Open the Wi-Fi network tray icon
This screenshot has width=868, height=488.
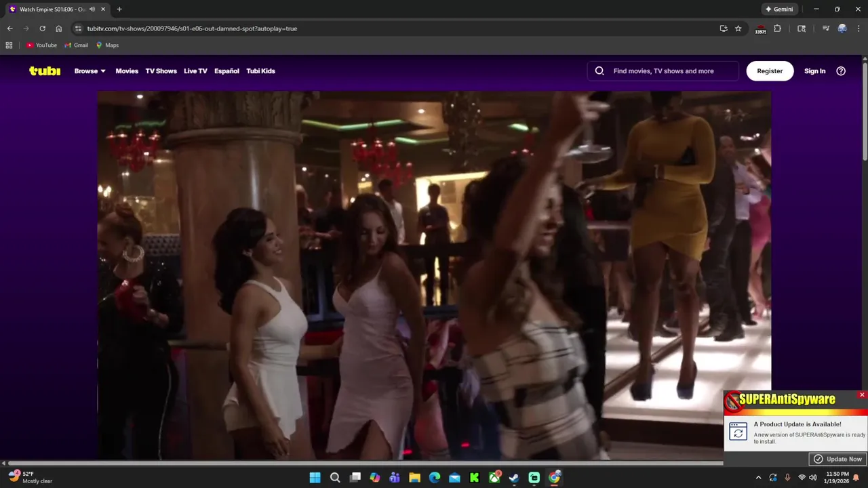(802, 477)
